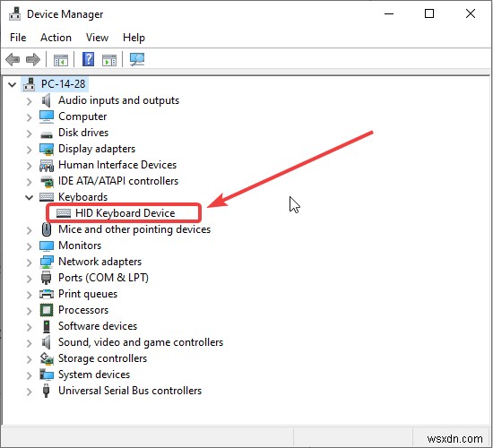Select the Print queues label

(88, 294)
